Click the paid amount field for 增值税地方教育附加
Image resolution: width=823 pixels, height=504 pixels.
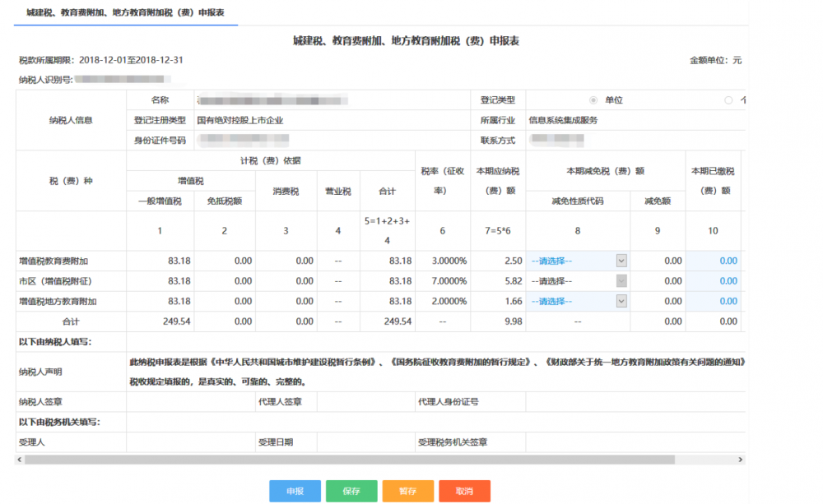tap(714, 301)
